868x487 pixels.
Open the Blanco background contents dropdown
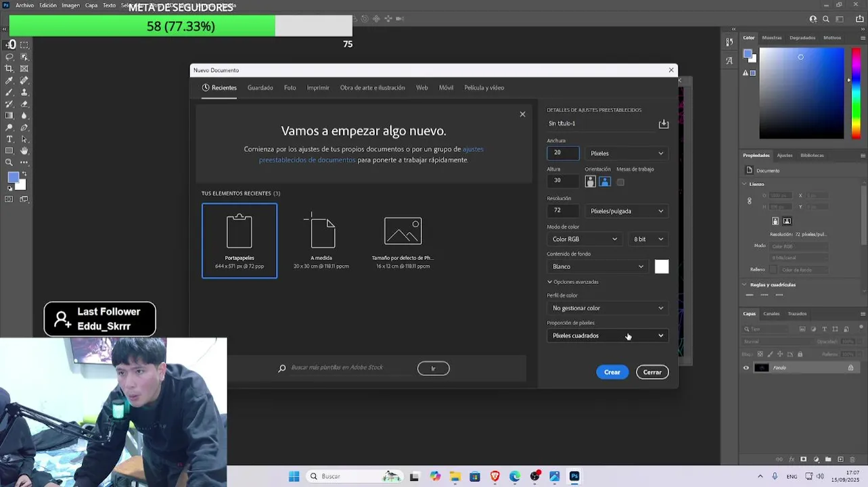click(x=598, y=266)
